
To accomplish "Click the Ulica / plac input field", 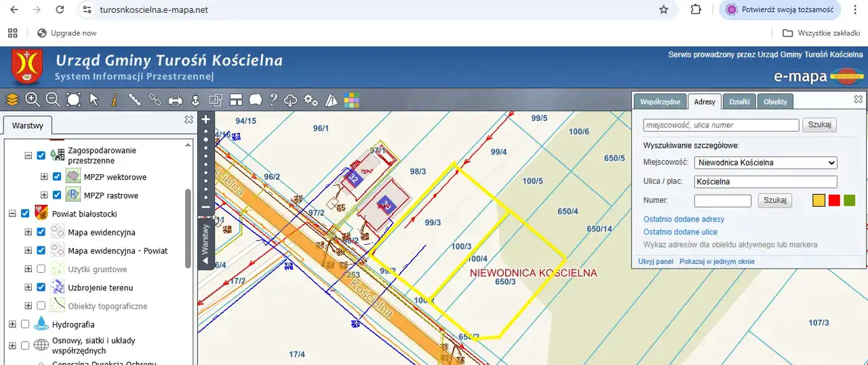I will pos(766,182).
